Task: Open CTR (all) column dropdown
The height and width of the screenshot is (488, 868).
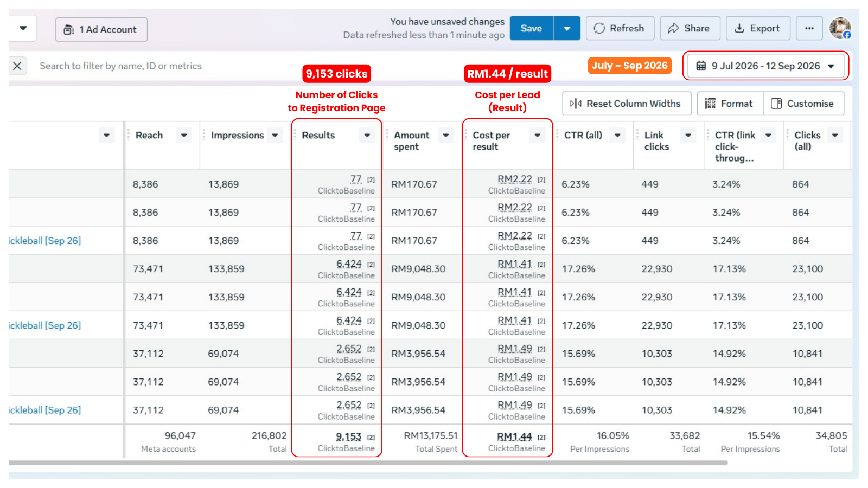Action: [x=617, y=135]
